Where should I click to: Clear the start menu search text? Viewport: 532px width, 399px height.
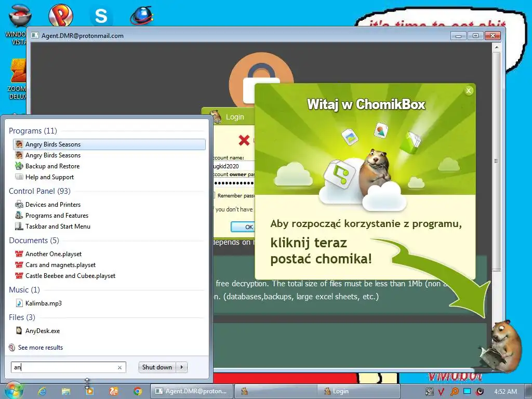(x=119, y=367)
